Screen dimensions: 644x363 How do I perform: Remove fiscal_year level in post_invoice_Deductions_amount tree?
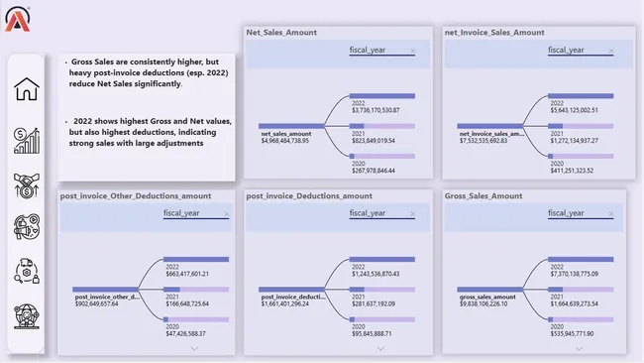coord(412,214)
